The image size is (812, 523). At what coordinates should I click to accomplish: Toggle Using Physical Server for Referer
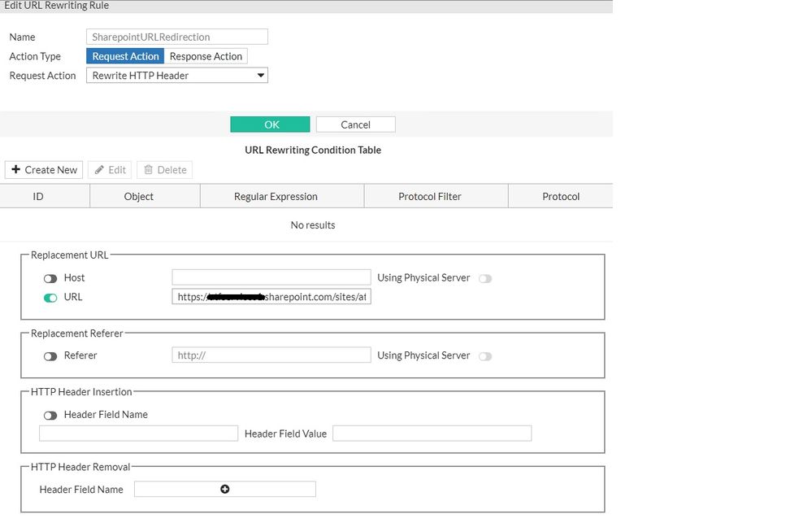pos(485,356)
